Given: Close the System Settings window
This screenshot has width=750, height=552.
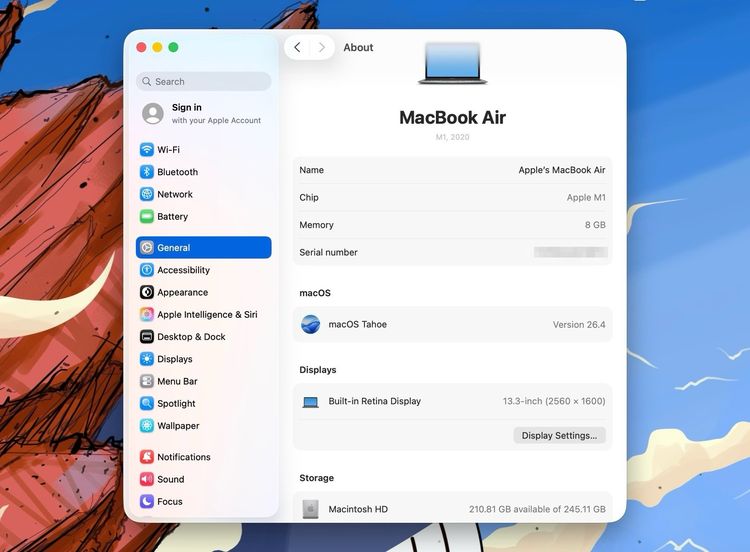Looking at the screenshot, I should click(141, 47).
